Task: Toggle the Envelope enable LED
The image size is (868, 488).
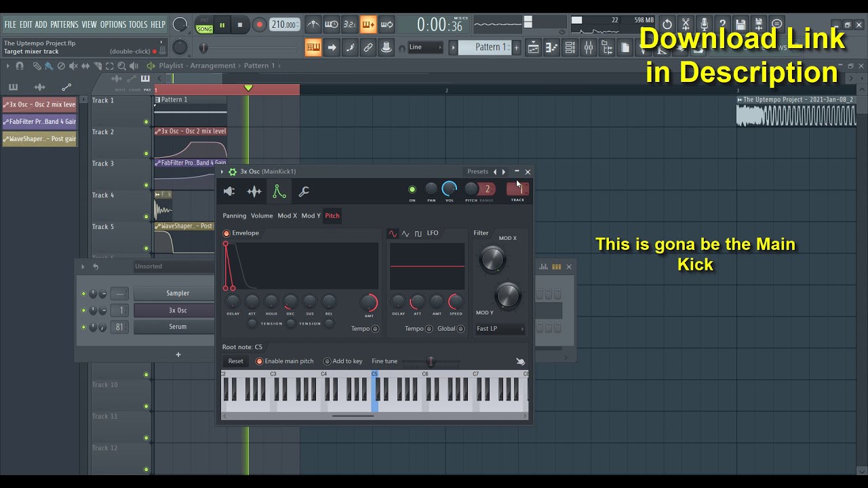Action: (226, 233)
